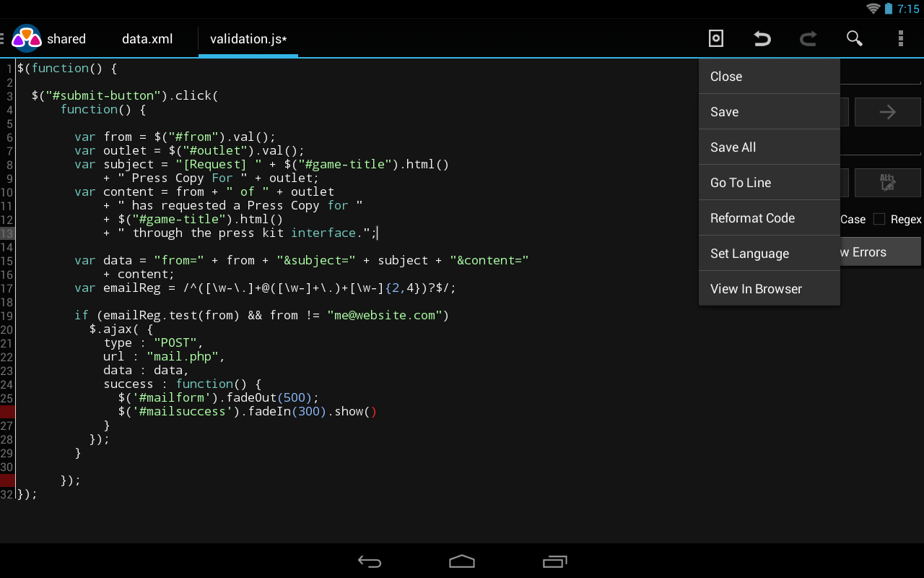Open the Android recent apps button

[x=554, y=561]
